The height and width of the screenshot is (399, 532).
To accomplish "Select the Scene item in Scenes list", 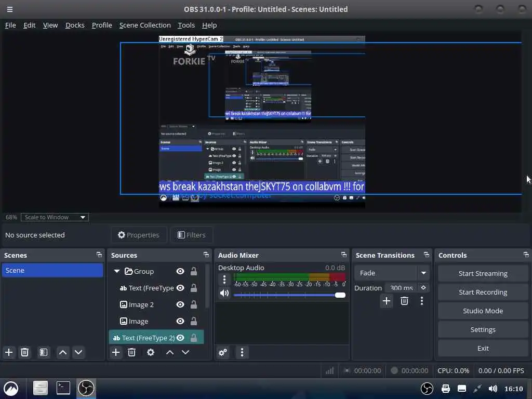I will point(52,270).
